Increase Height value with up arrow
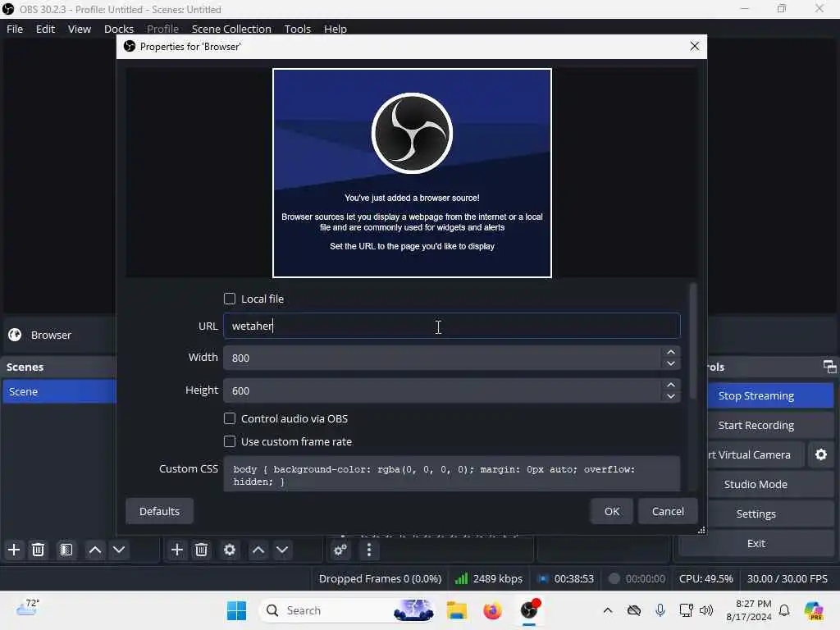Image resolution: width=840 pixels, height=630 pixels. click(671, 385)
